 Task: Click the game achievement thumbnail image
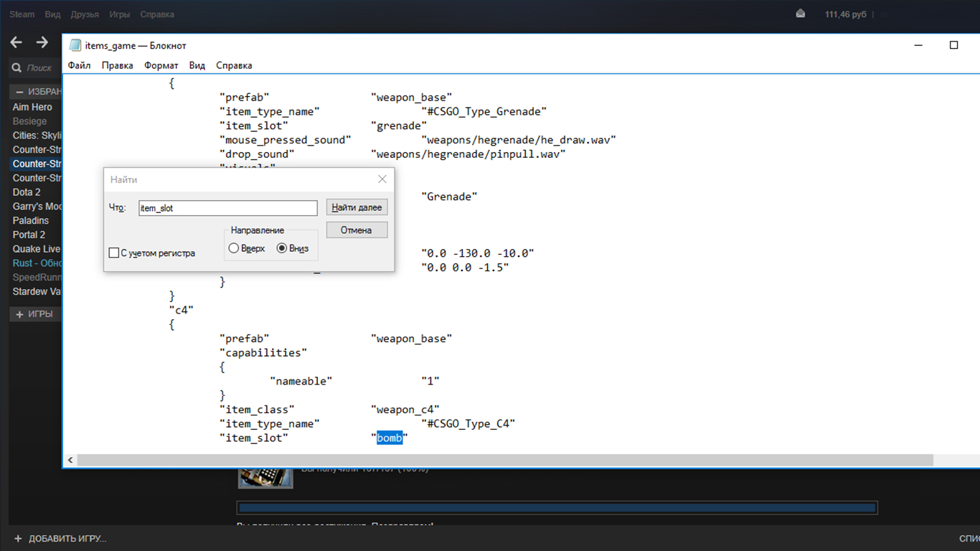(x=265, y=477)
